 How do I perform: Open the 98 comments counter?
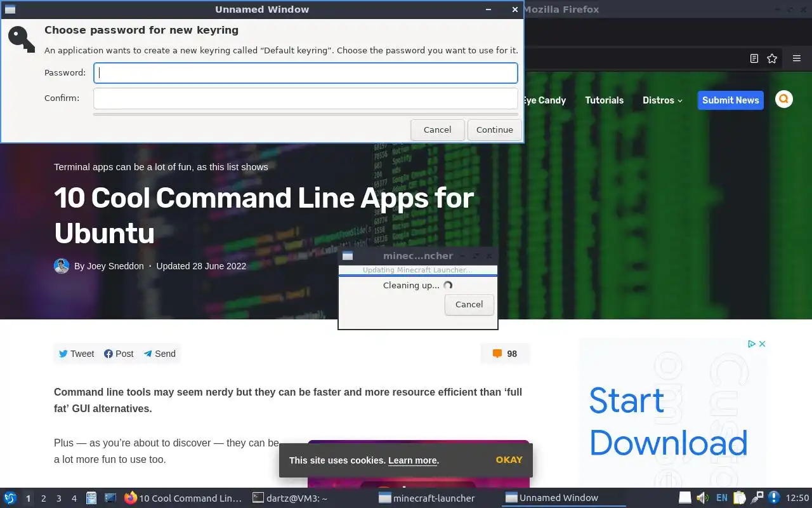[x=505, y=354]
